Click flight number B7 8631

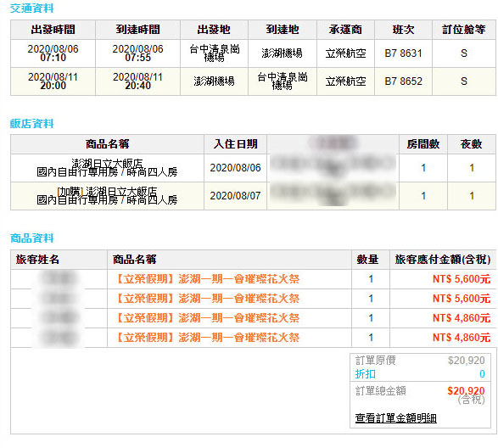point(403,53)
